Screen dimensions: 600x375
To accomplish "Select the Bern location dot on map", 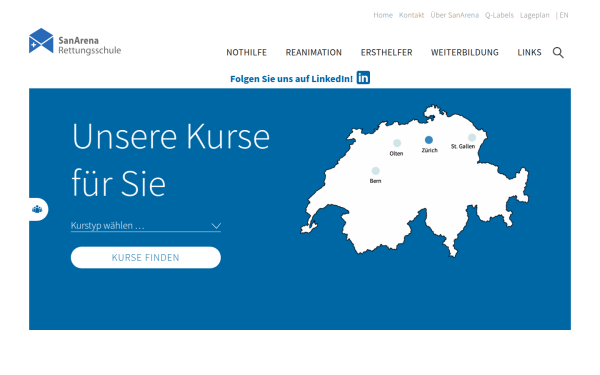I will pos(376,171).
